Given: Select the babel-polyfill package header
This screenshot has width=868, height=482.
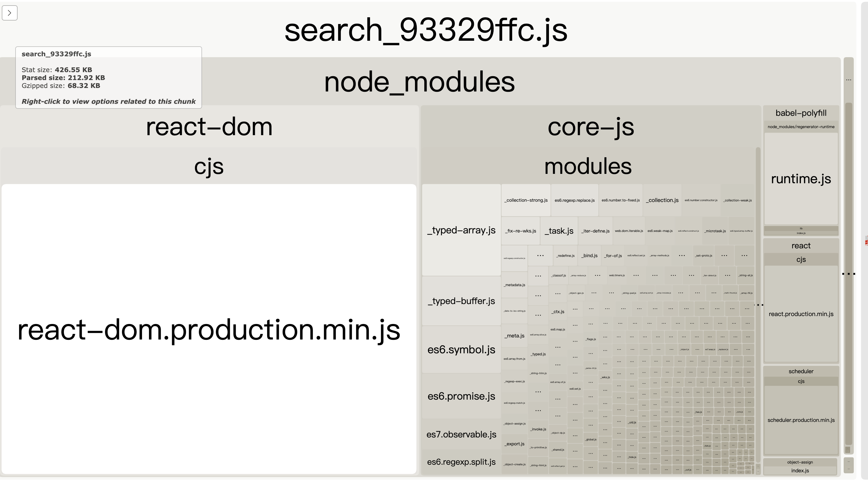Looking at the screenshot, I should pos(801,113).
